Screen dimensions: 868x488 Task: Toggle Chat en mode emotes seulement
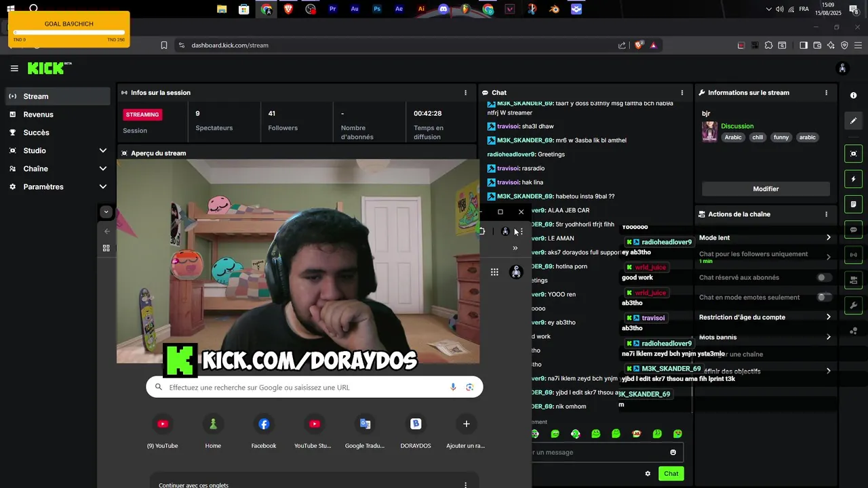click(824, 297)
